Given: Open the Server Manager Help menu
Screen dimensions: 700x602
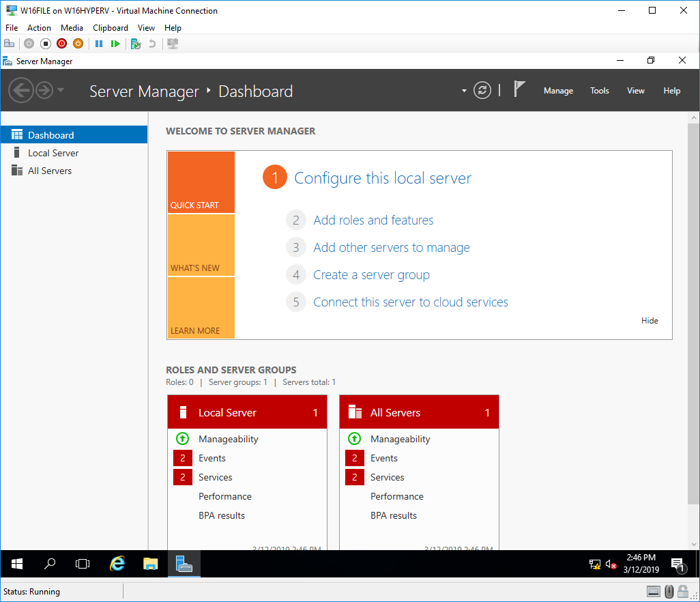Looking at the screenshot, I should click(x=672, y=91).
